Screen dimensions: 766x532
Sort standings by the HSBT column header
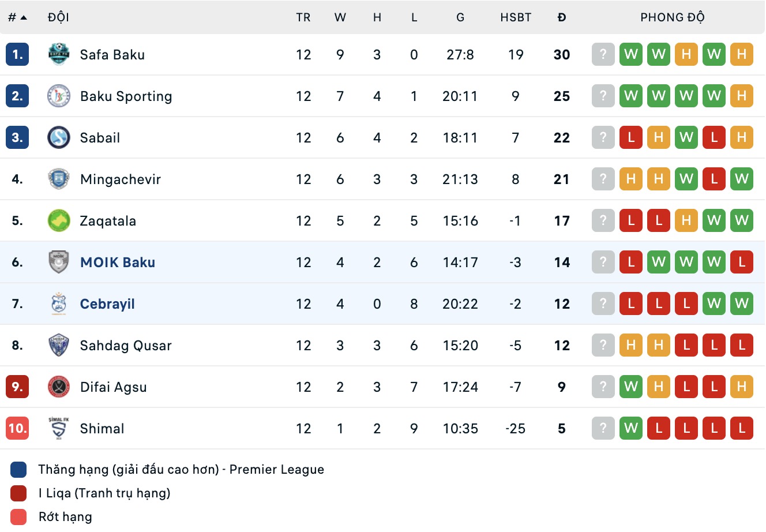point(516,17)
